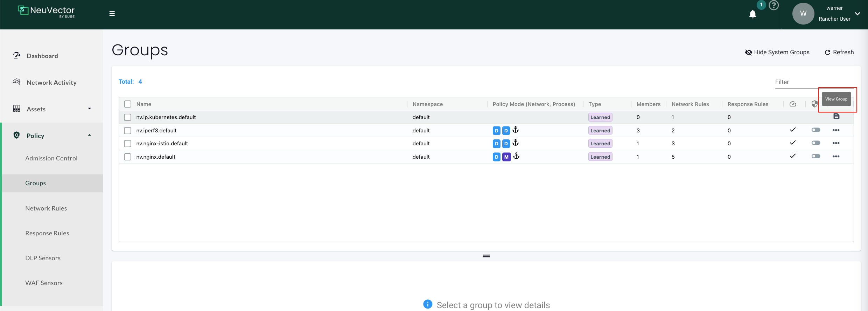Open the user account dropdown arrow
This screenshot has width=868, height=311.
point(857,14)
